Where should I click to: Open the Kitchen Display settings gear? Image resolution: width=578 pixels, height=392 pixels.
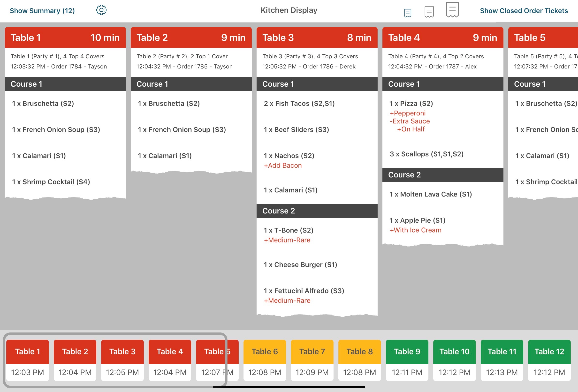tap(101, 10)
